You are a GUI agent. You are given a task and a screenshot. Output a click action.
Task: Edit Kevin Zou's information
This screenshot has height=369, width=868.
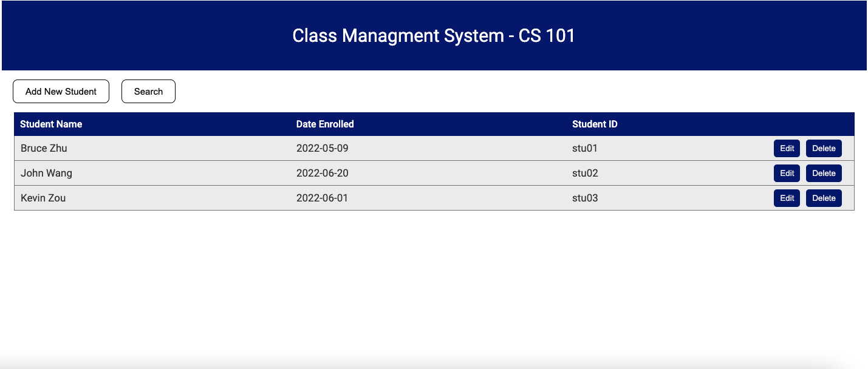pyautogui.click(x=787, y=198)
